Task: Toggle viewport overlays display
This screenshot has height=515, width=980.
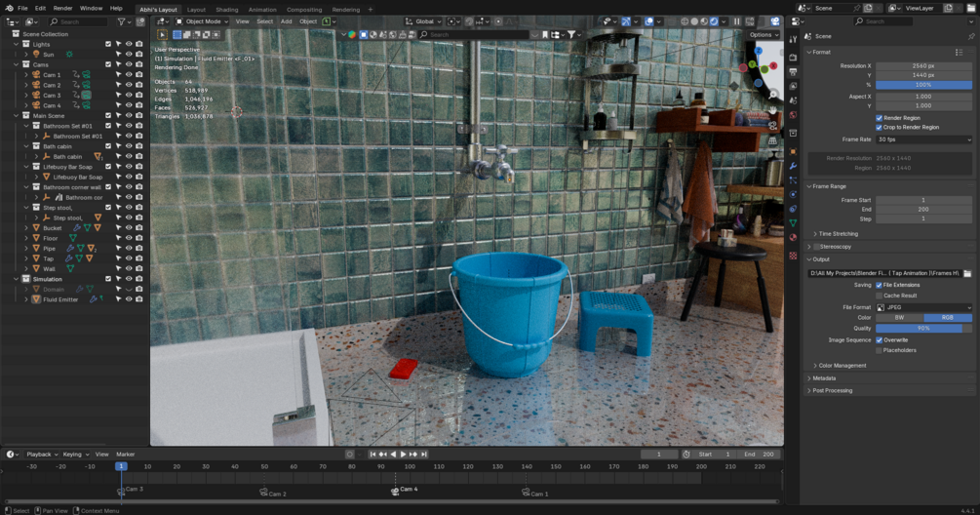Action: point(649,21)
